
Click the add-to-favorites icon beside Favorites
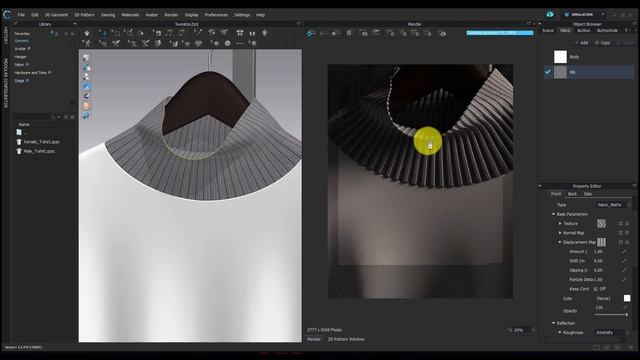(x=53, y=33)
